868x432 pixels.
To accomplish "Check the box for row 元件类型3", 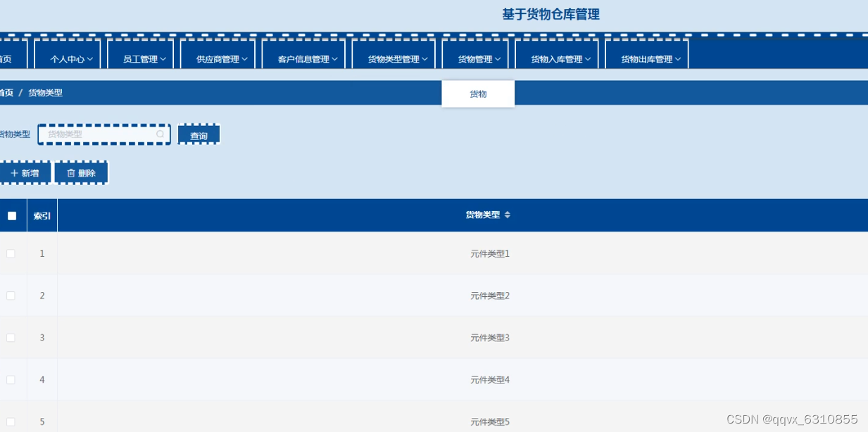I will click(x=11, y=338).
